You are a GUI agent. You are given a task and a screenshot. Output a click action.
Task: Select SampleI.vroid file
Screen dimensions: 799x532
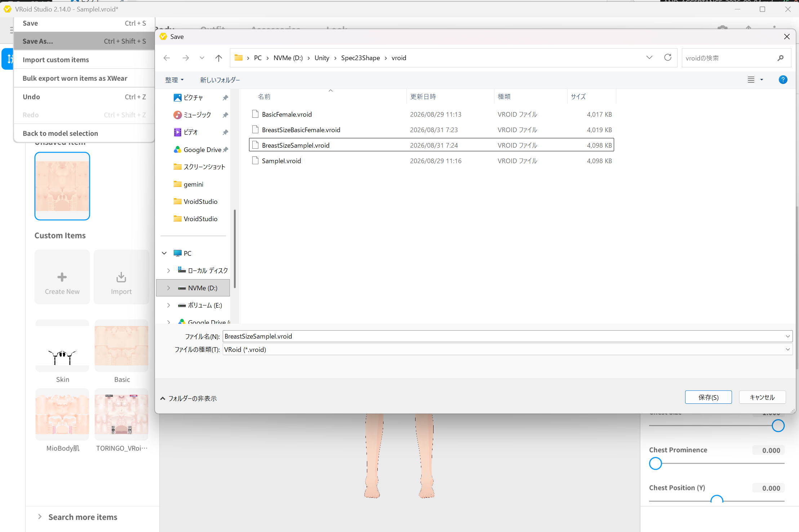[x=431, y=161]
